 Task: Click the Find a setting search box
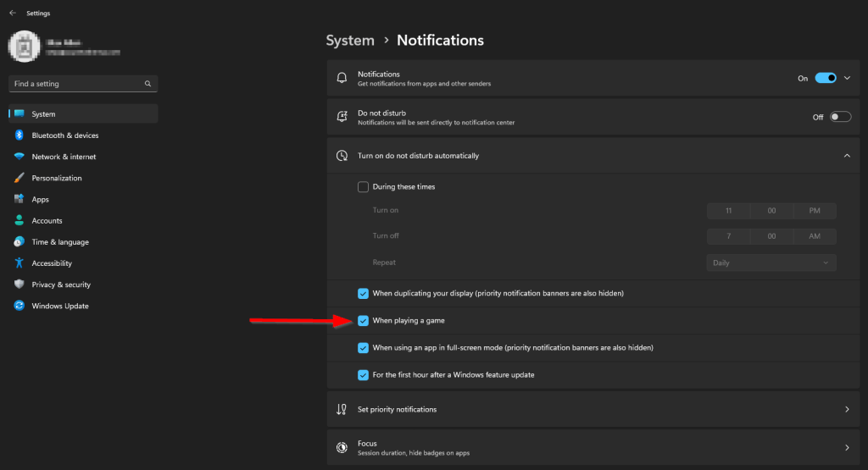point(78,84)
